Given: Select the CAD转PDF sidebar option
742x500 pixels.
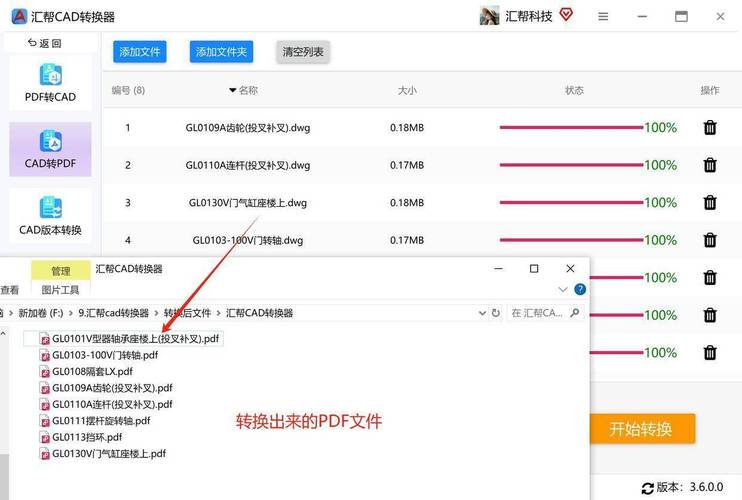Looking at the screenshot, I should point(50,149).
